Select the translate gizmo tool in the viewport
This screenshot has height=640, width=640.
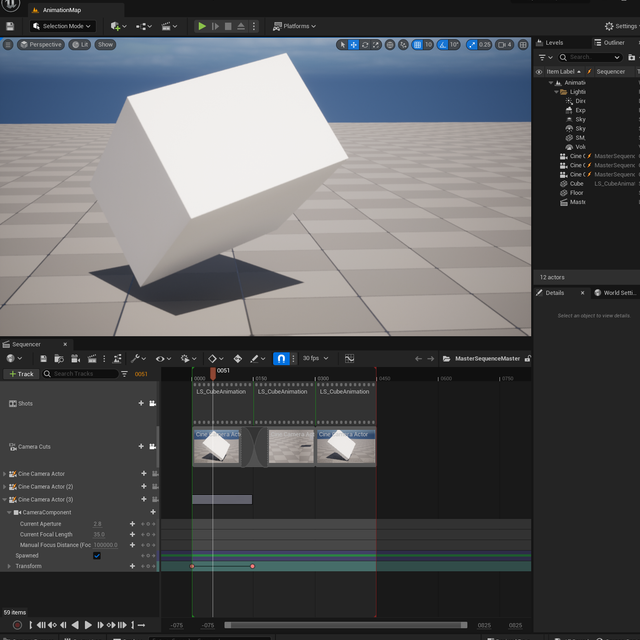pyautogui.click(x=354, y=45)
